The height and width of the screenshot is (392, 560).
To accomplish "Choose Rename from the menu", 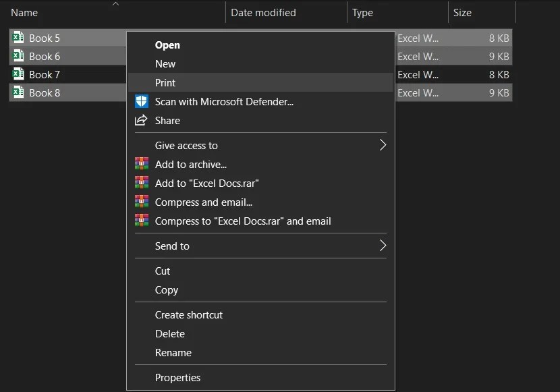I will tap(173, 352).
